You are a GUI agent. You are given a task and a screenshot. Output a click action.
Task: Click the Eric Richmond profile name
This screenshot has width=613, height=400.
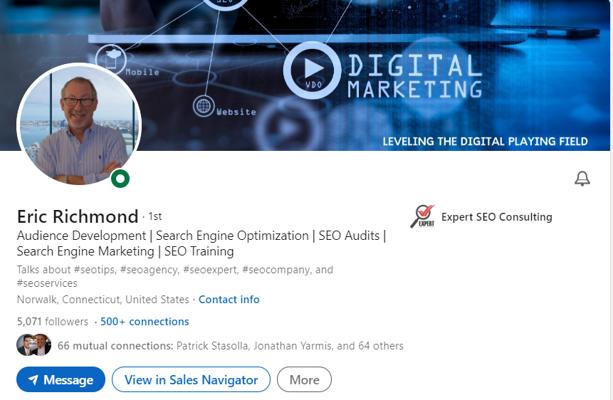click(78, 216)
